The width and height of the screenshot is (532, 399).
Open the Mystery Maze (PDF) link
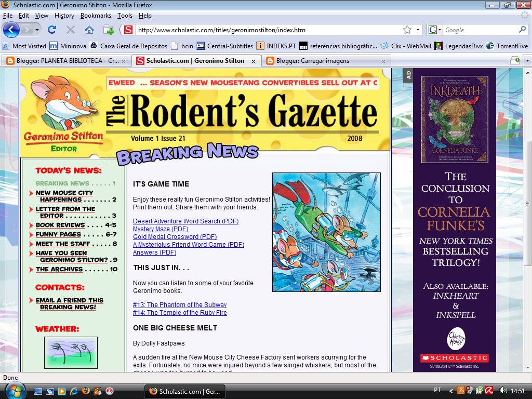[161, 229]
